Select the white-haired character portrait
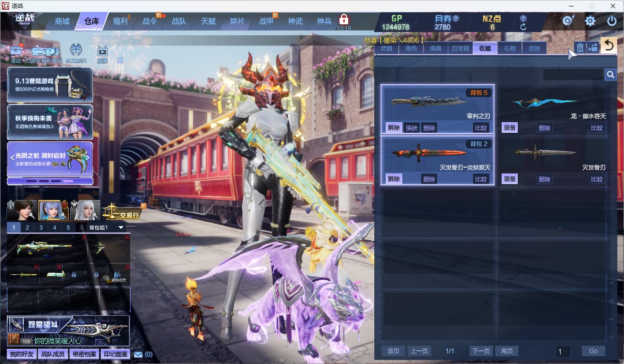The image size is (624, 364). coord(85,211)
